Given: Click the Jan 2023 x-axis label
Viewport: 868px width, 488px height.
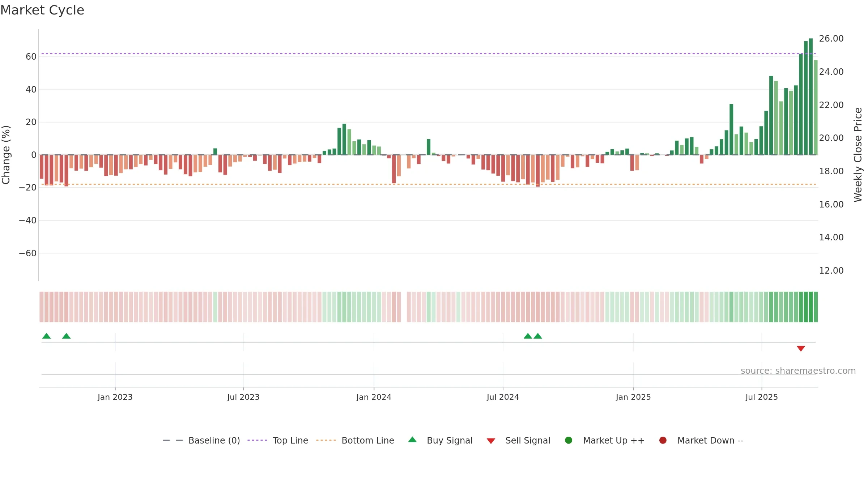Looking at the screenshot, I should 115,397.
